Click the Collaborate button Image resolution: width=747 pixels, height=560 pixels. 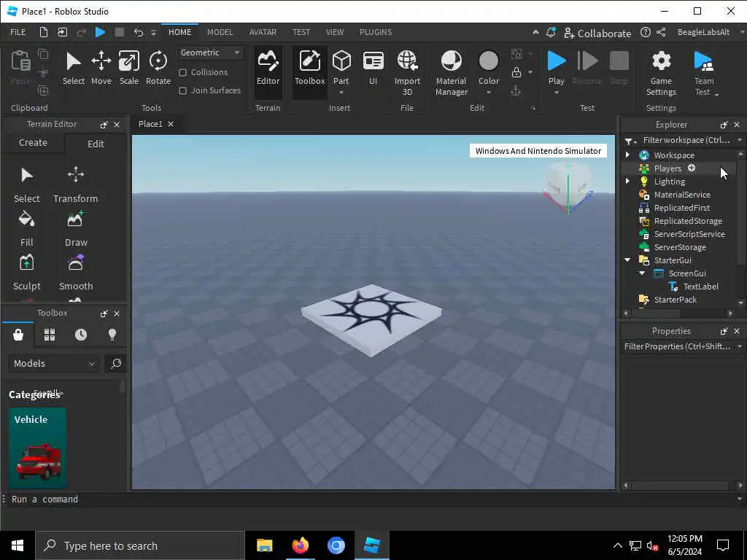point(597,33)
